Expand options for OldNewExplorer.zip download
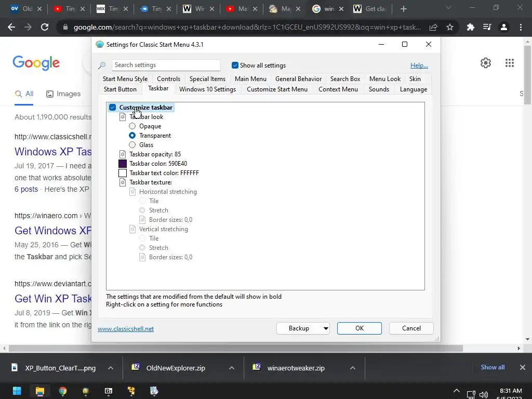 tap(232, 368)
